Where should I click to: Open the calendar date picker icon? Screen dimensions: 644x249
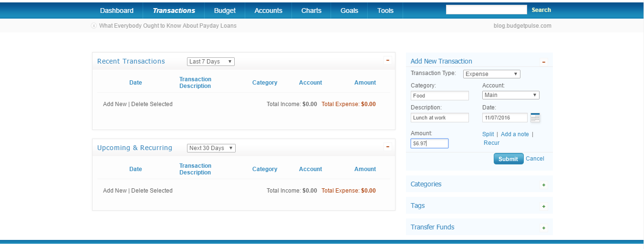click(x=535, y=118)
